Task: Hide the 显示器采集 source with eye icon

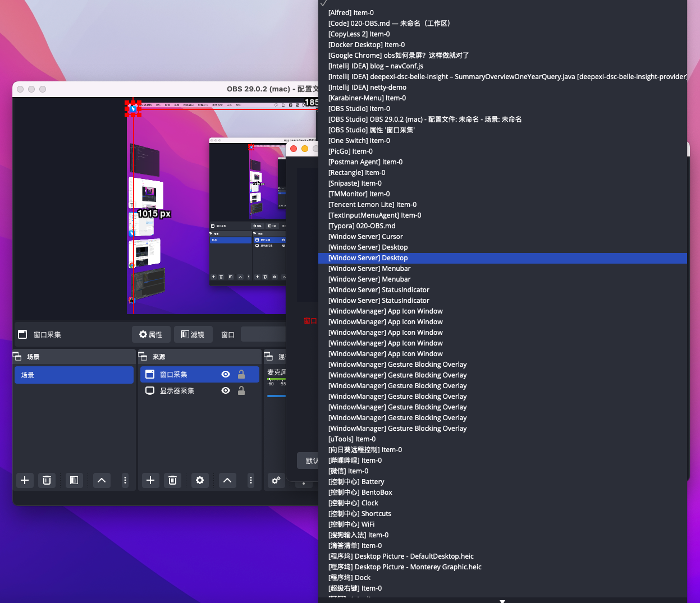Action: [226, 390]
